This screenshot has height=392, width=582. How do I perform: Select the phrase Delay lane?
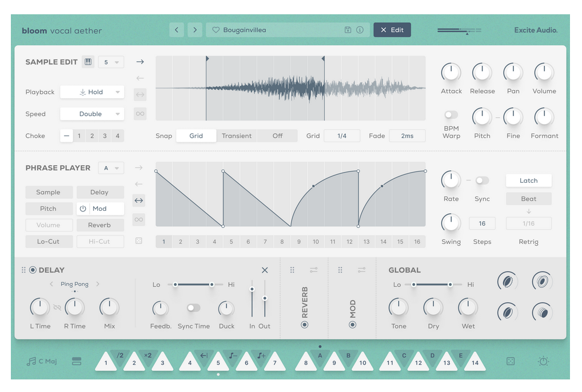(99, 192)
